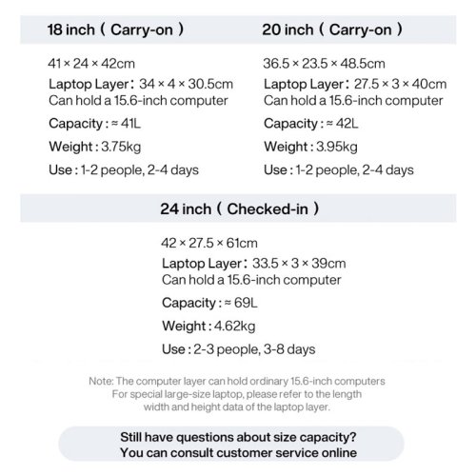The width and height of the screenshot is (476, 476).
Task: Click Capacity ≈ 41L text
Action: coord(94,124)
